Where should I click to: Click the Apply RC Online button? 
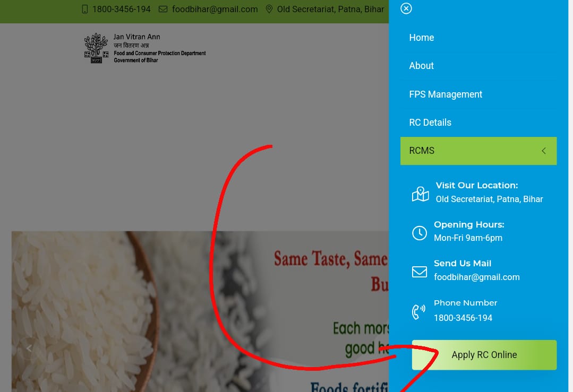(x=484, y=355)
